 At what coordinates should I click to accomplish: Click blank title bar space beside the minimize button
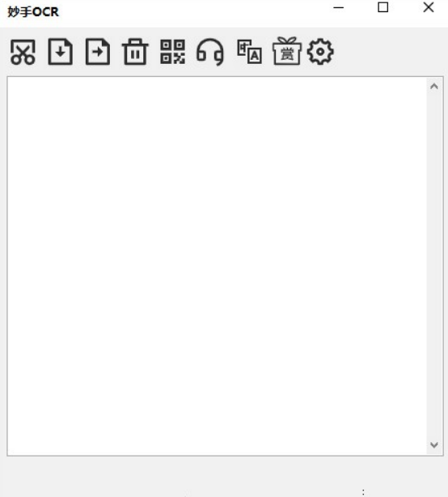pos(197,12)
